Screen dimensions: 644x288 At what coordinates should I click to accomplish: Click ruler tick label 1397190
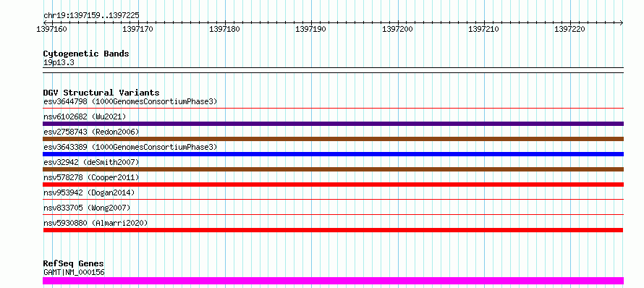click(x=311, y=29)
